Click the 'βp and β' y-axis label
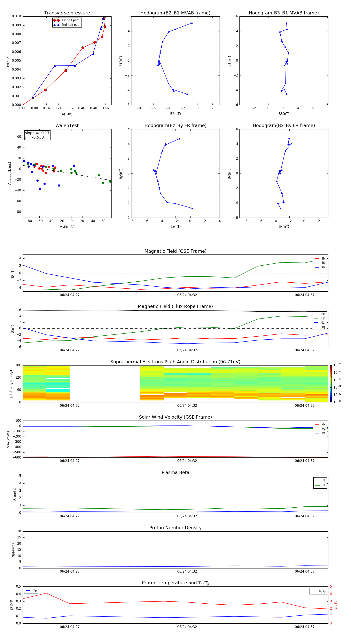 coord(14,494)
